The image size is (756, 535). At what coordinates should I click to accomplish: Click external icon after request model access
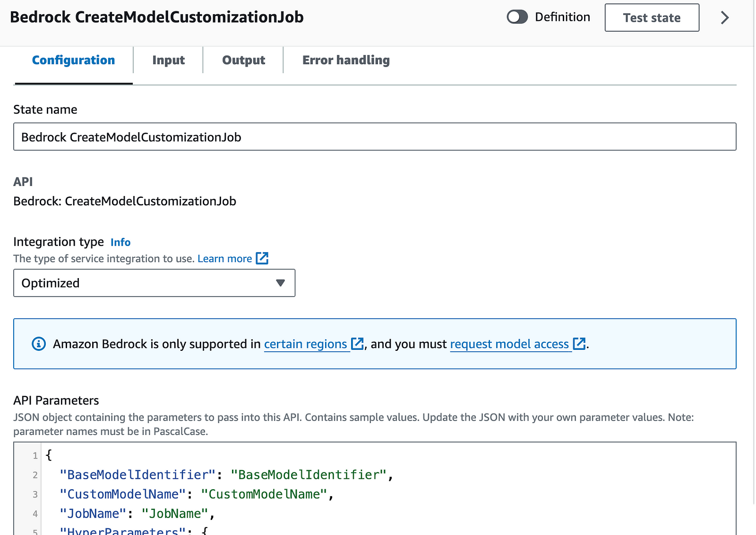pyautogui.click(x=579, y=344)
